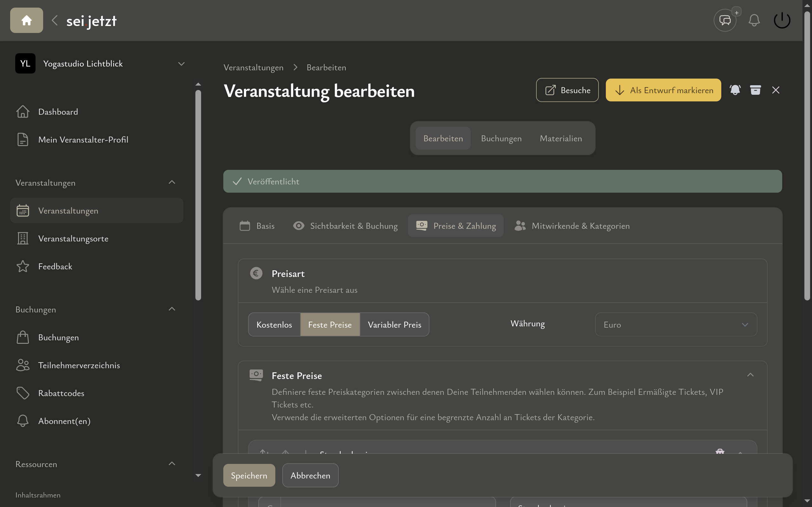Open the chat messages icon top right
The image size is (812, 507).
[x=725, y=20]
